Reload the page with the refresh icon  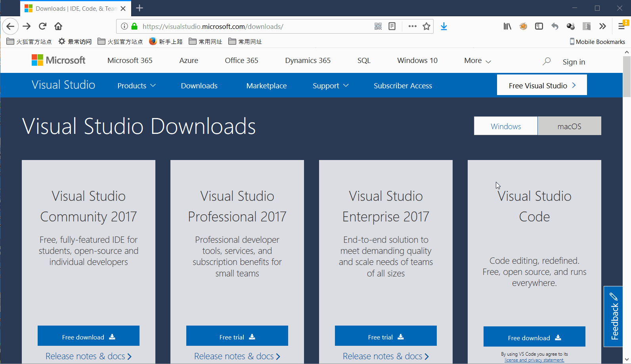tap(42, 27)
